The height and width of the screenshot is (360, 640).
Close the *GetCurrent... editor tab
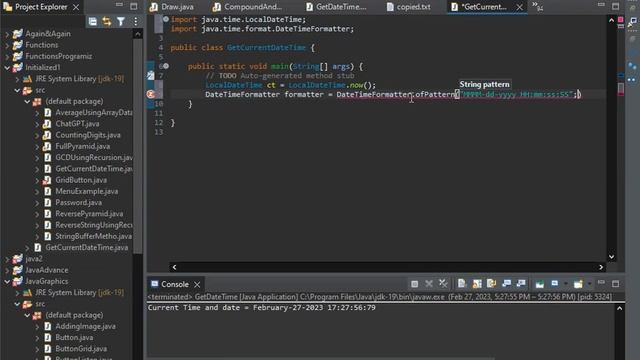click(x=520, y=7)
